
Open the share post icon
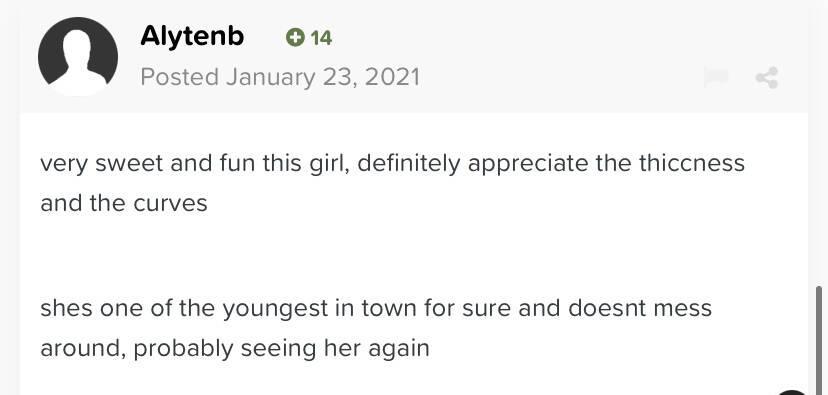click(x=766, y=78)
